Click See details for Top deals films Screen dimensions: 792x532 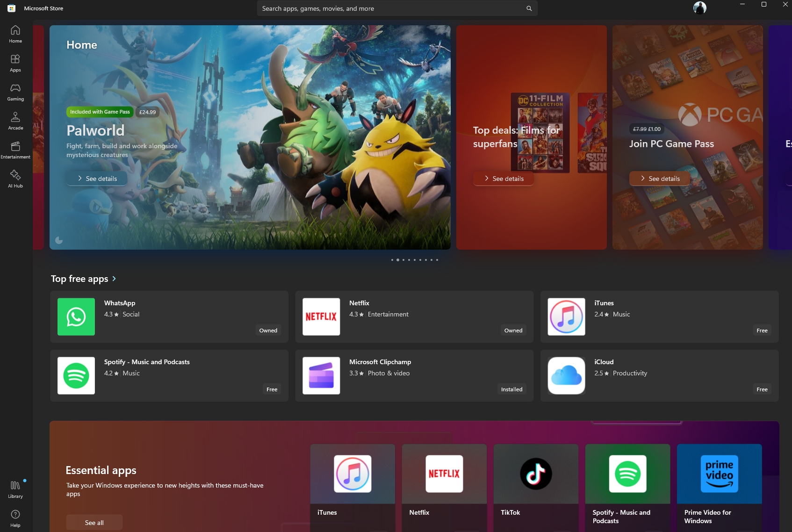(504, 179)
